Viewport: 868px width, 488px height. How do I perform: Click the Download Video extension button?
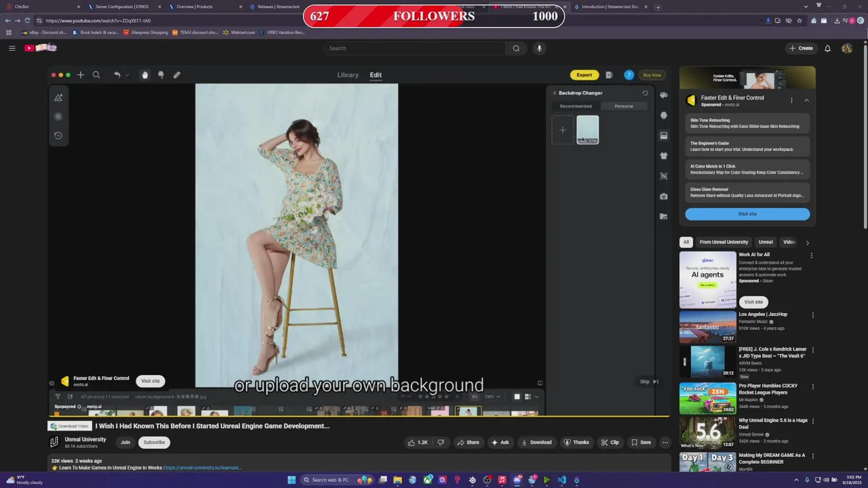(69, 426)
